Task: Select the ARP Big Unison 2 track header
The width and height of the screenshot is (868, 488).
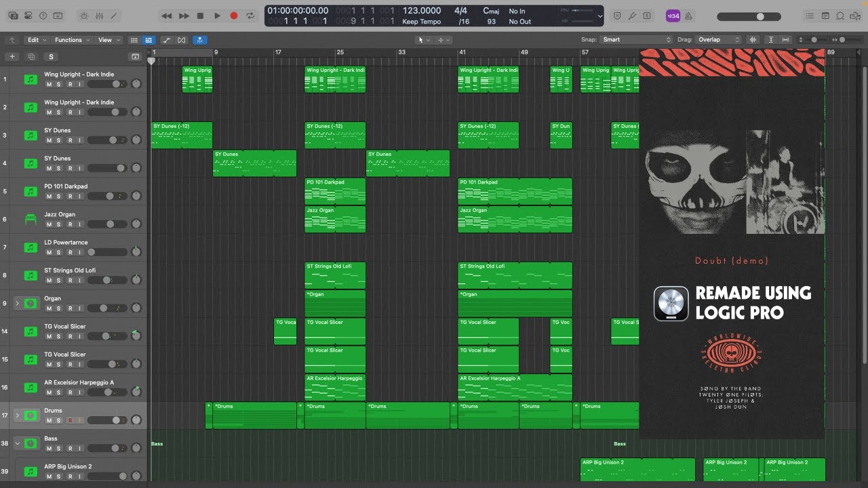Action: click(x=74, y=470)
